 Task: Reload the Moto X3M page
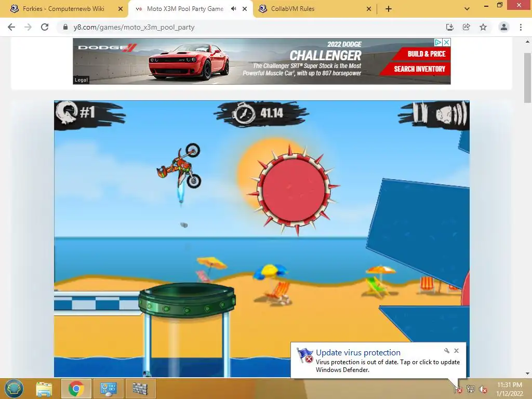45,27
